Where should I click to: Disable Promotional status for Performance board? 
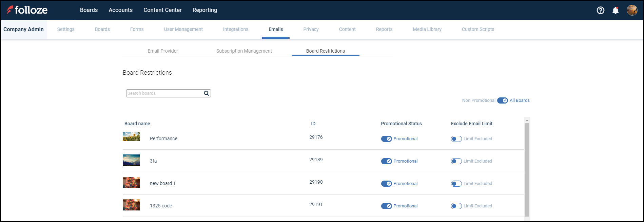click(386, 139)
